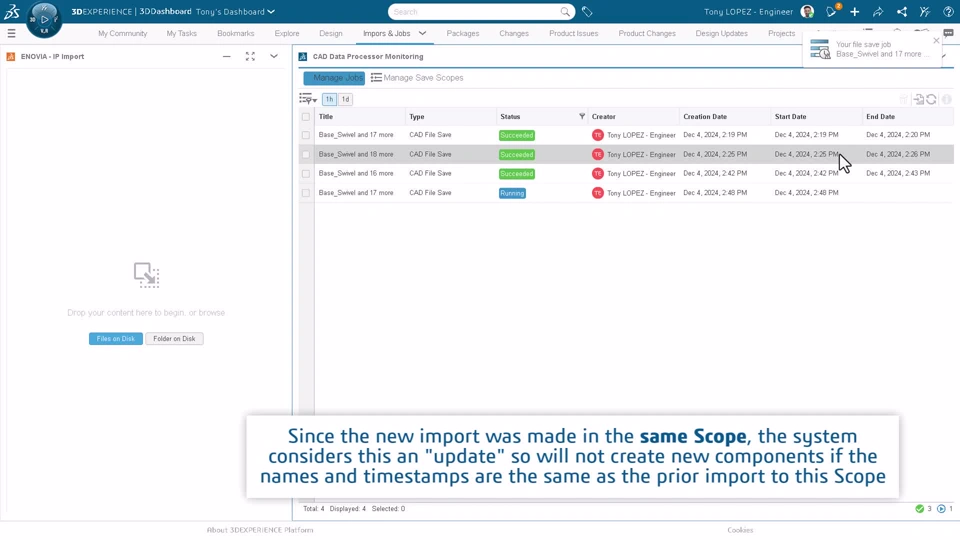Open the Product Issues tab
Screen dimensions: 960x540
click(x=574, y=34)
